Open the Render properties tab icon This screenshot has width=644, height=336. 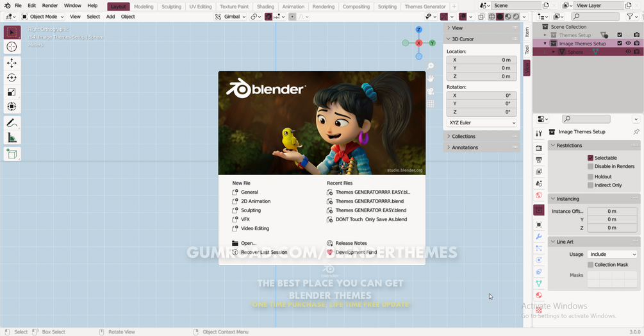pos(539,148)
